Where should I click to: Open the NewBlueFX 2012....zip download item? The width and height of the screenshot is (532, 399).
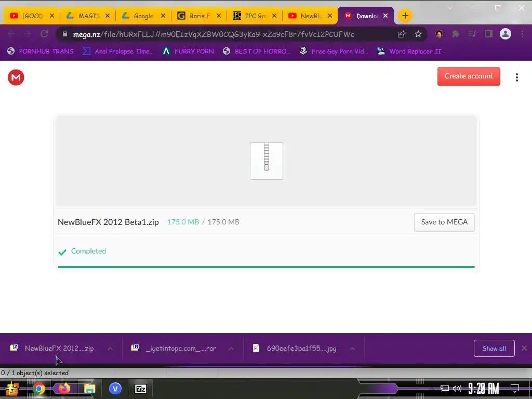coord(53,349)
